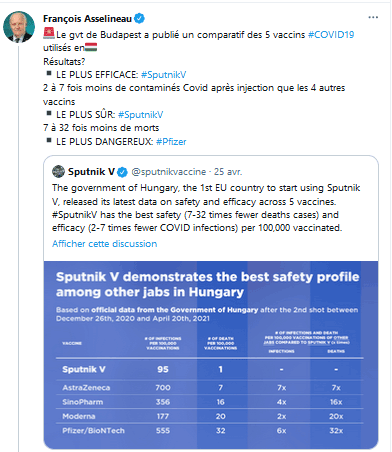Image resolution: width=392 pixels, height=452 pixels.
Task: Click the François Asselineau display name
Action: (87, 19)
